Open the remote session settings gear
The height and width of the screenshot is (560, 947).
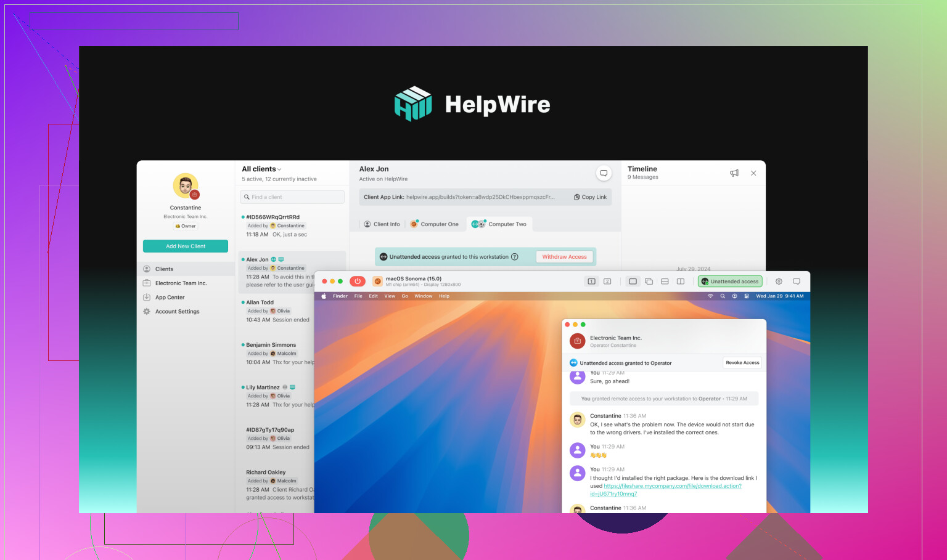click(x=779, y=282)
